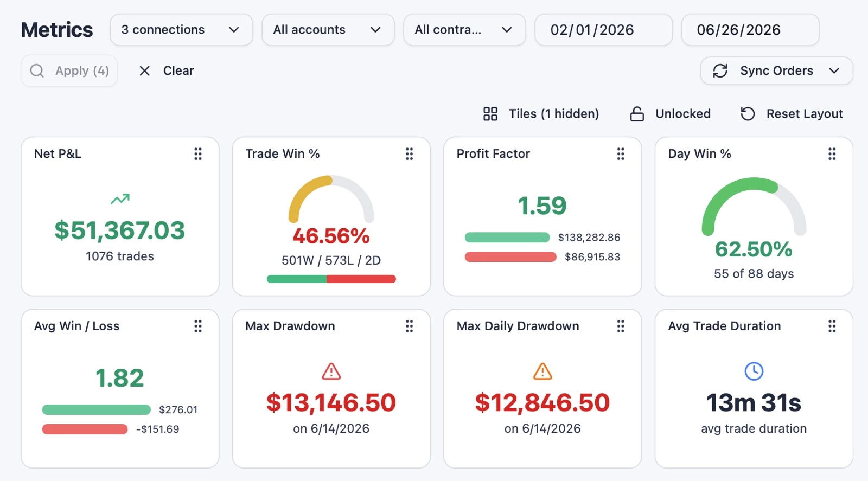Image resolution: width=868 pixels, height=481 pixels.
Task: Clear the applied filters
Action: point(167,71)
